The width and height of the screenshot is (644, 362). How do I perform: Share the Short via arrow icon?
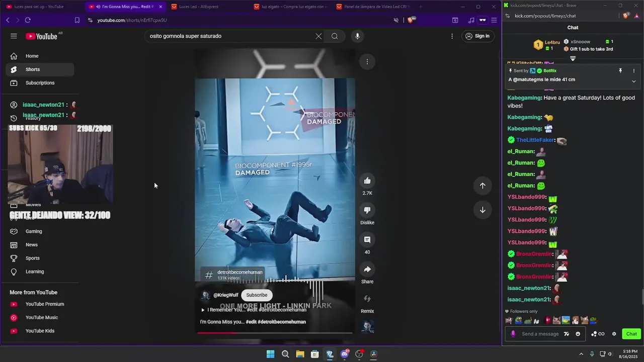click(x=367, y=269)
